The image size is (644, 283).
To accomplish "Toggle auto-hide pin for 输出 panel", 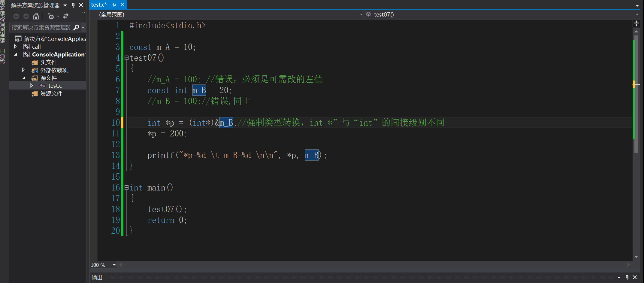I will [x=627, y=278].
